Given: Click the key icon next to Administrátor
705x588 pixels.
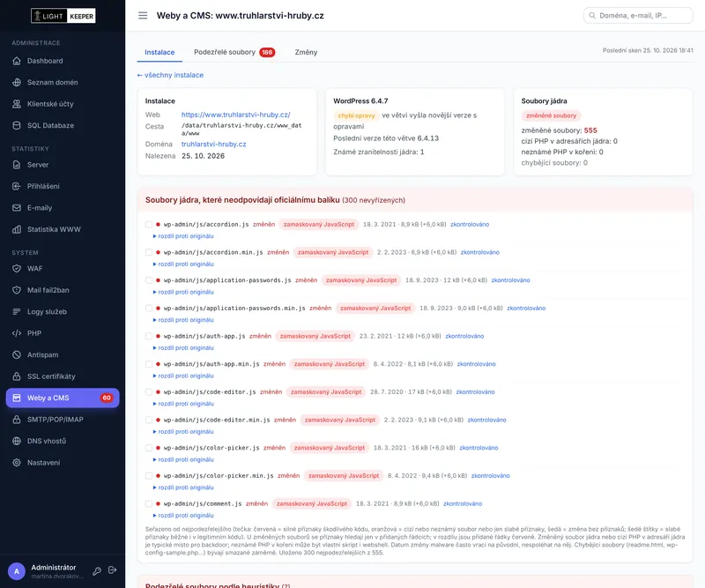Looking at the screenshot, I should pyautogui.click(x=97, y=571).
